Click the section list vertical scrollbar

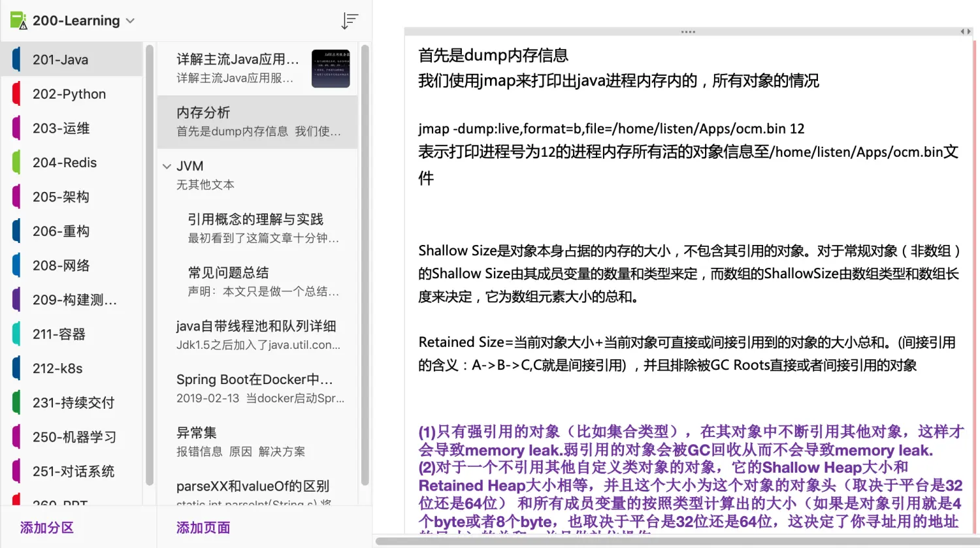(150, 265)
